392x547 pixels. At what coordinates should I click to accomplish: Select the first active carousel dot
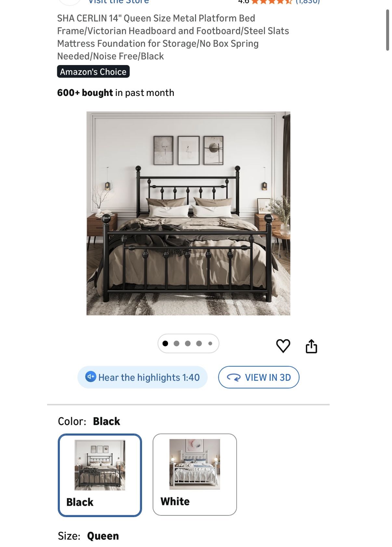tap(165, 343)
